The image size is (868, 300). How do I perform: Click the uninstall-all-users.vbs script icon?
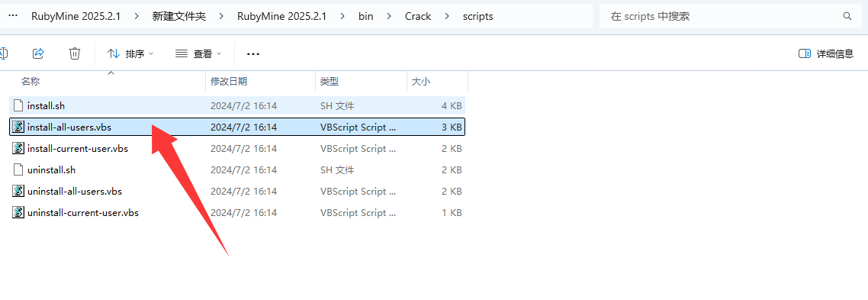[x=18, y=192]
